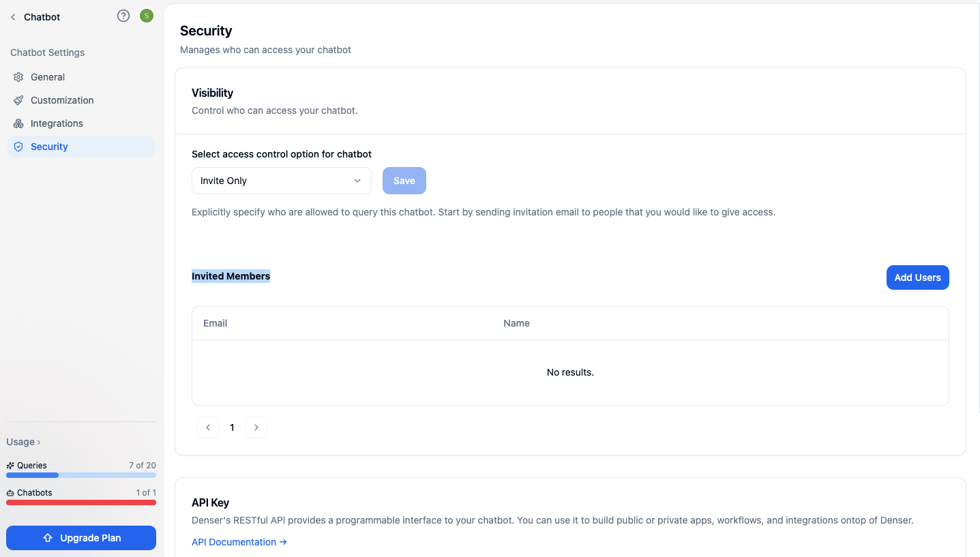Click the Upgrade Plan button
The height and width of the screenshot is (557, 980).
click(x=81, y=538)
